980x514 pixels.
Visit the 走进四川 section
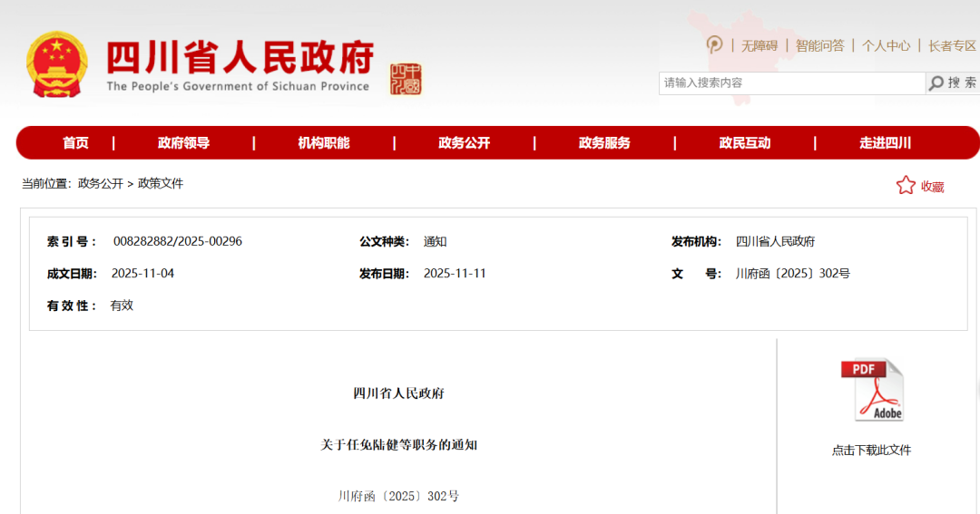[885, 142]
